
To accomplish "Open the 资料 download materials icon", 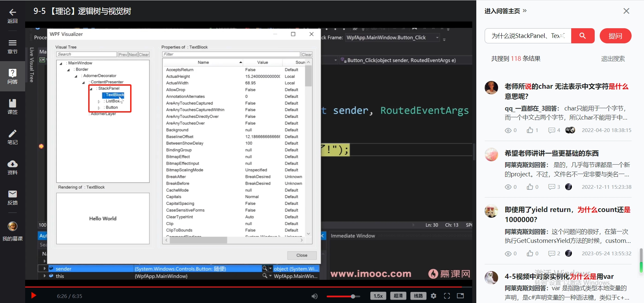I will [x=12, y=164].
